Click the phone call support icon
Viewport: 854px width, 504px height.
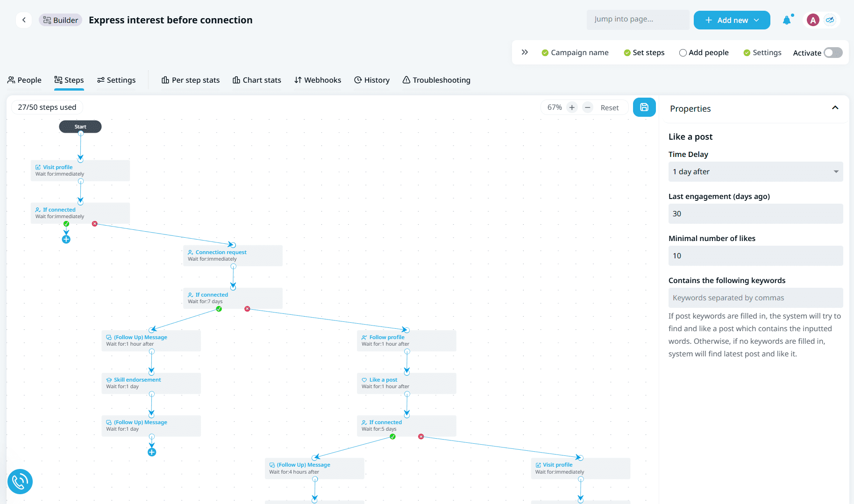click(20, 481)
